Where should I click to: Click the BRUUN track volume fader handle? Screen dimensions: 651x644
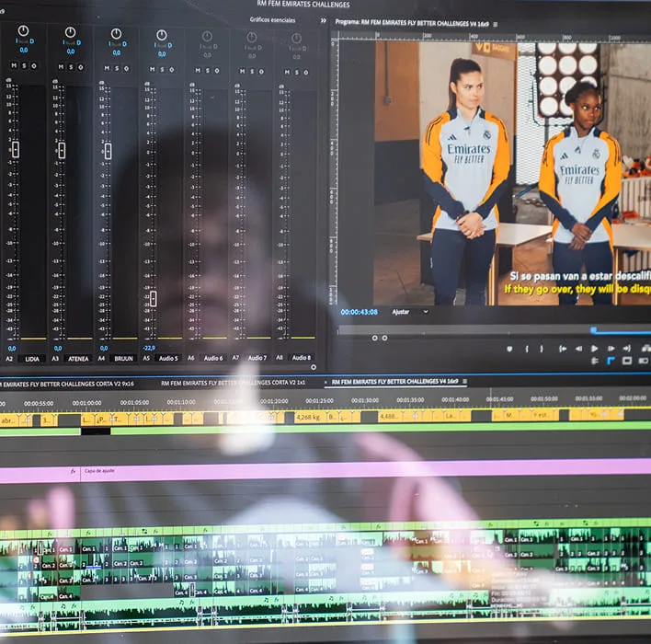click(108, 151)
